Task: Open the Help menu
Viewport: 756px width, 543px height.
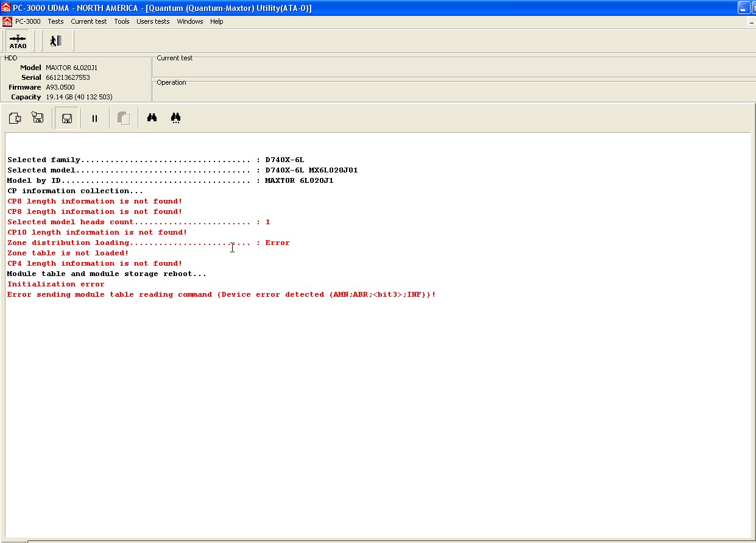Action: (216, 21)
